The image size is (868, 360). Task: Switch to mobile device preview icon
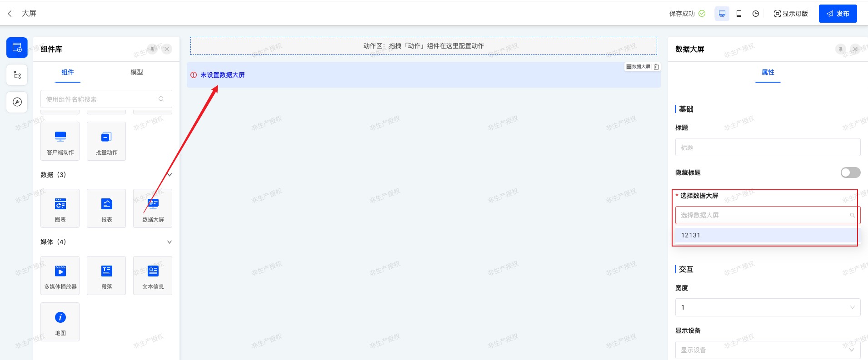[739, 14]
